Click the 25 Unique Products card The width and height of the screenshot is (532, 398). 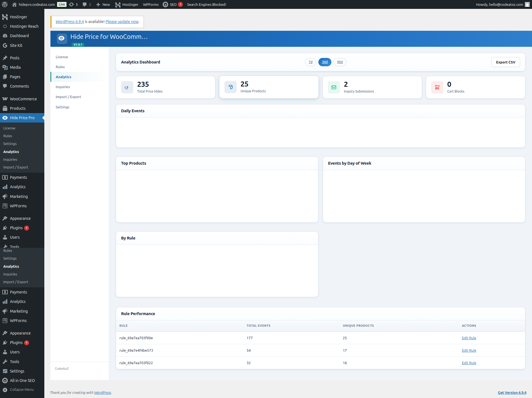pyautogui.click(x=269, y=87)
